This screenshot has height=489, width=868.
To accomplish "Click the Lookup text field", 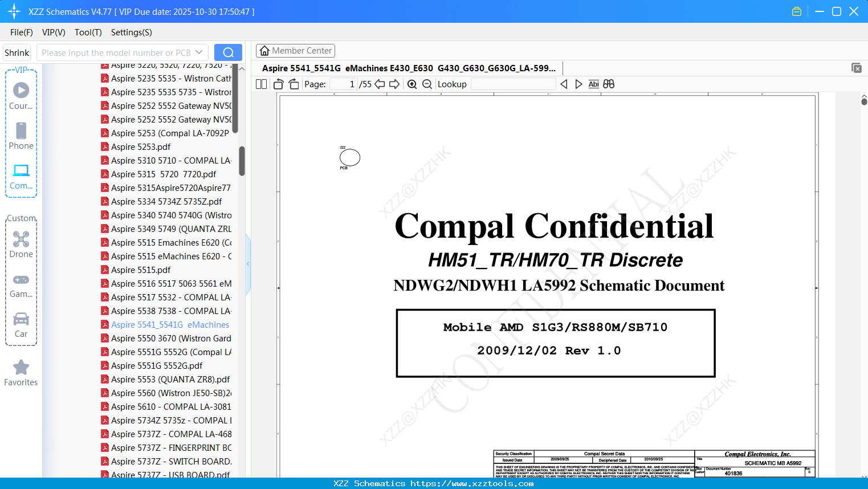I will coord(513,84).
